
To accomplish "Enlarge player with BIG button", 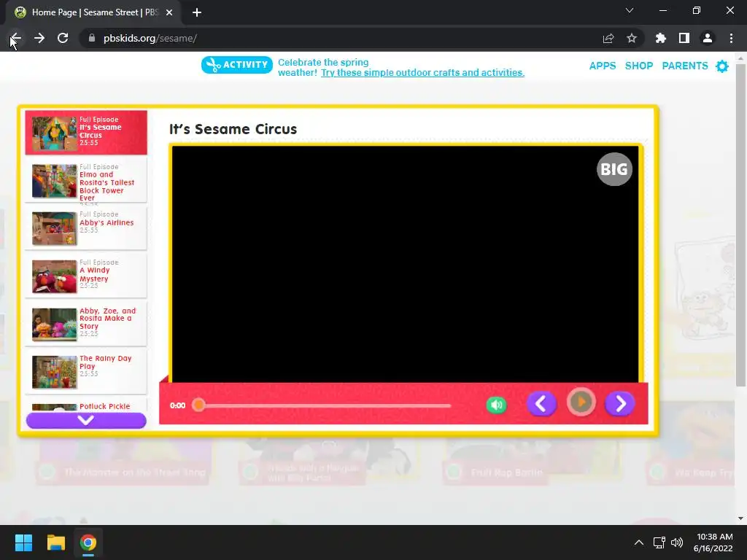I will point(614,169).
